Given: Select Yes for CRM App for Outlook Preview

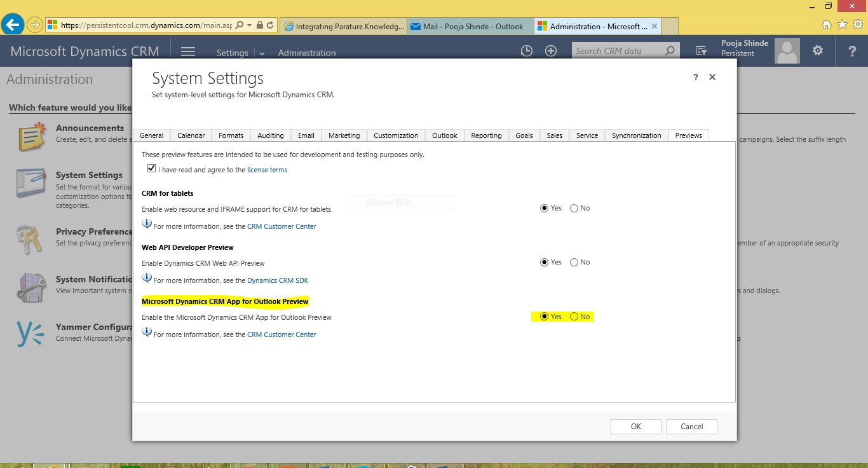Looking at the screenshot, I should click(x=544, y=317).
